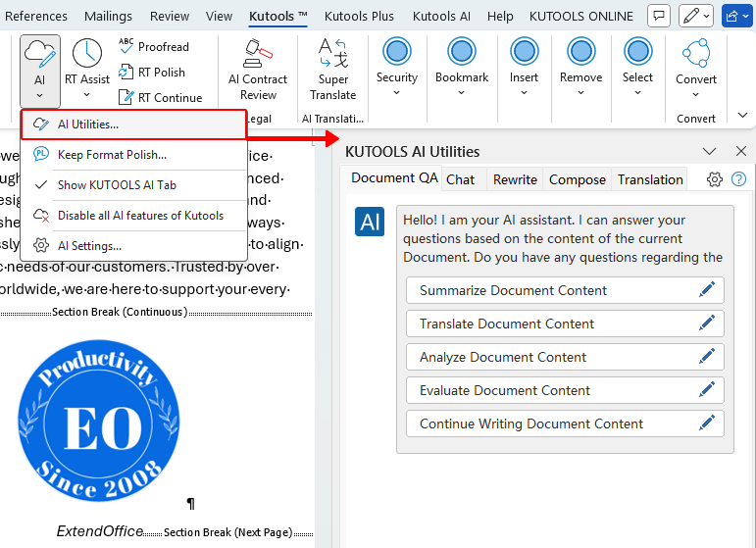Switch to the Mailings tab
Viewport: 756px width, 548px height.
pyautogui.click(x=108, y=16)
